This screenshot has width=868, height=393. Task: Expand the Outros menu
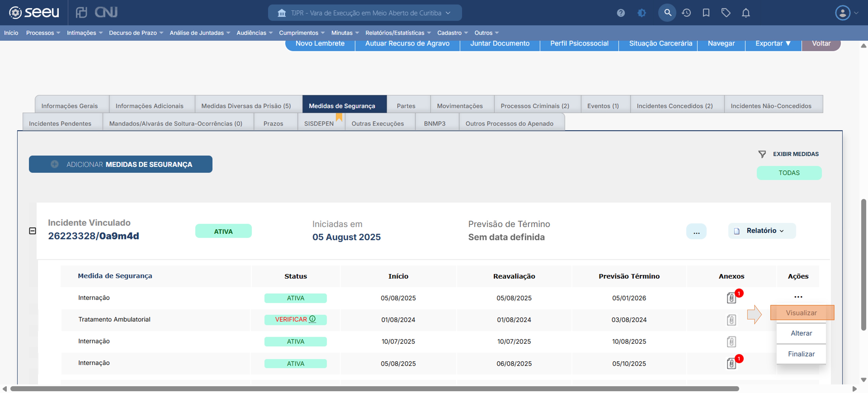[486, 33]
